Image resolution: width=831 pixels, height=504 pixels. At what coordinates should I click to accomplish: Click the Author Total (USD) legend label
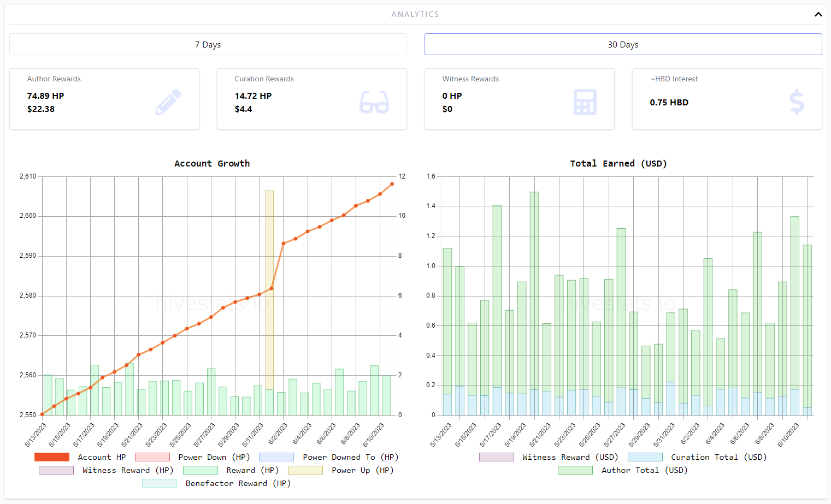(x=645, y=470)
